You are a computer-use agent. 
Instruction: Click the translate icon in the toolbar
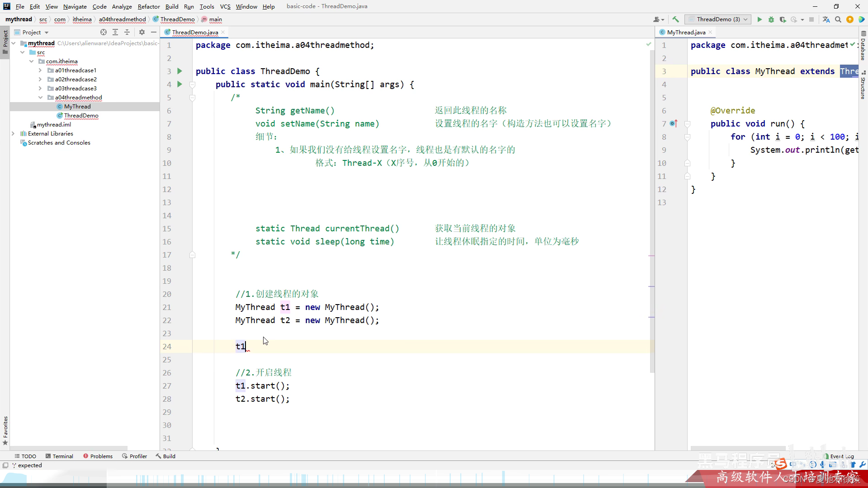tap(826, 19)
